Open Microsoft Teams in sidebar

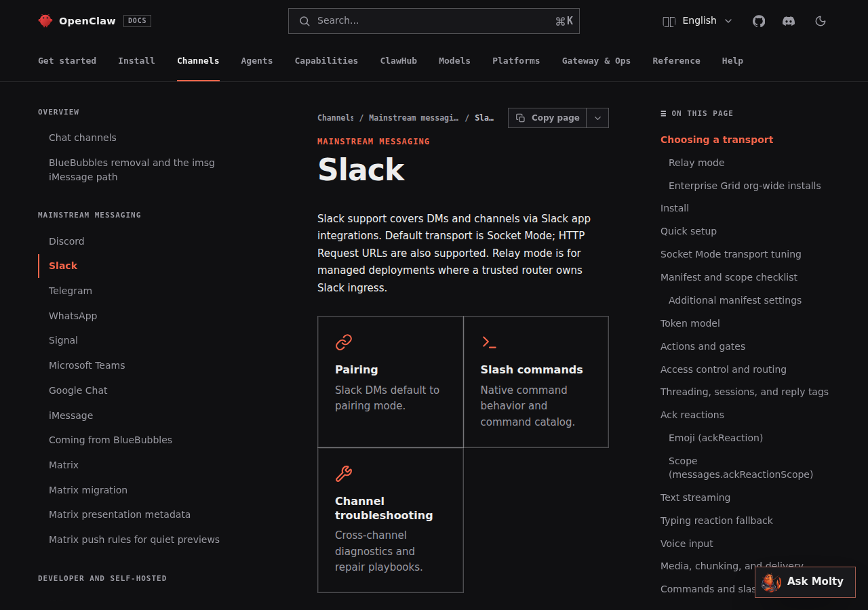(x=87, y=365)
